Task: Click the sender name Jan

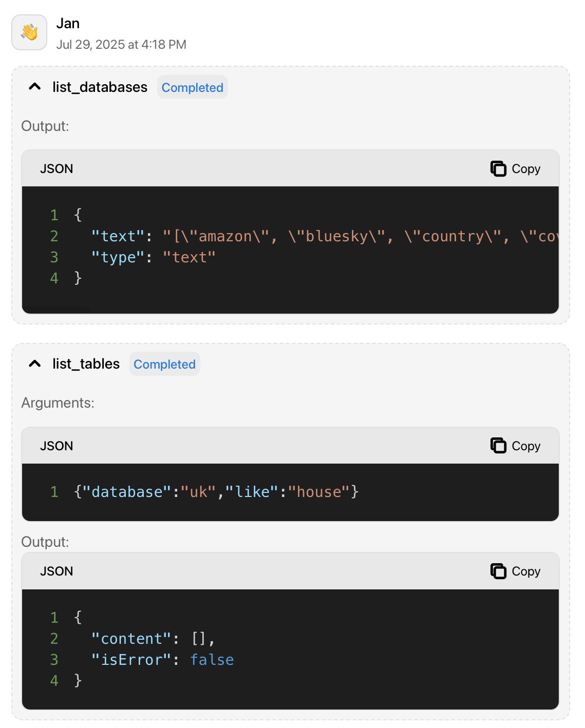Action: 68,23
